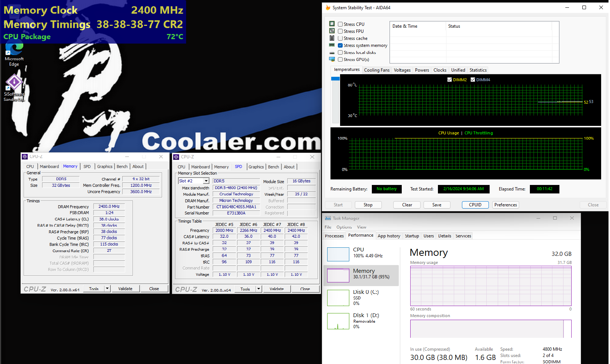Click the Date & Time column header in AIDA64 log

click(x=418, y=26)
